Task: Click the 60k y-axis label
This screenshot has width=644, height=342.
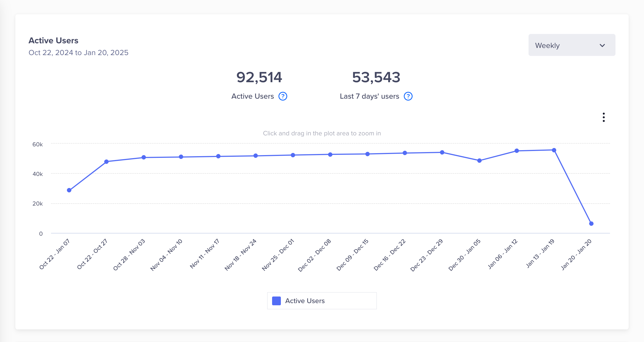Action: click(x=38, y=144)
